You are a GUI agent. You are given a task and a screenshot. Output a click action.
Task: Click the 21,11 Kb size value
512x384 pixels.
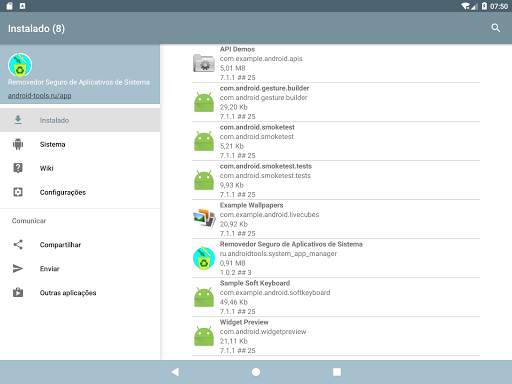pos(234,341)
